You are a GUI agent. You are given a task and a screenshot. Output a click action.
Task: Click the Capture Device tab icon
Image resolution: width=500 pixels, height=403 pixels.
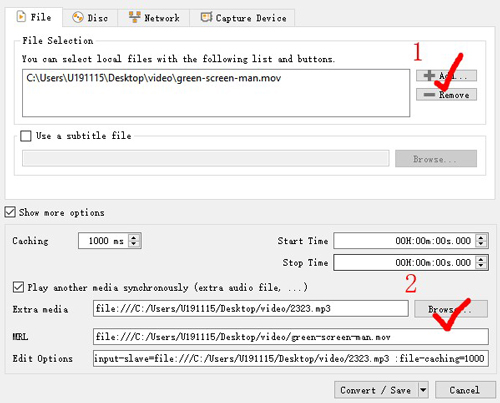206,17
